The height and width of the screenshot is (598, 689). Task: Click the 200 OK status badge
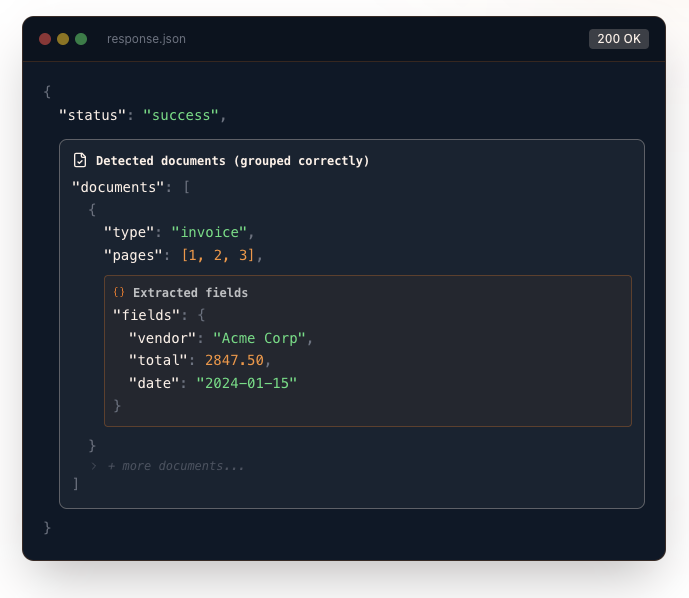coord(619,39)
